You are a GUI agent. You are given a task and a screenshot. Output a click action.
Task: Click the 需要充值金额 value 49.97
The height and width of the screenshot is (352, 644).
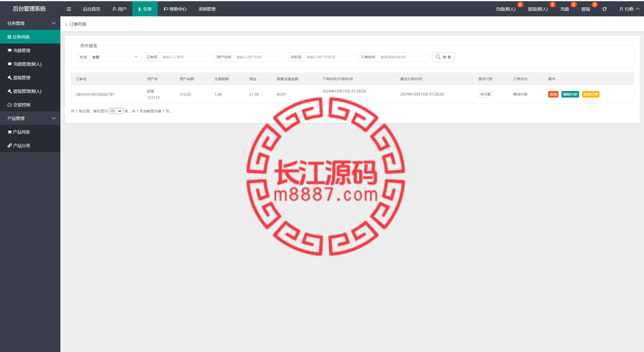[281, 95]
